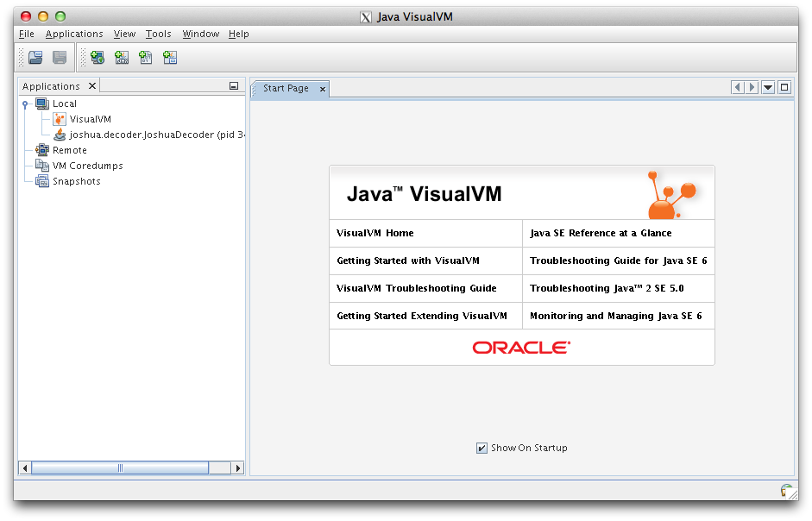Click the Add Application Snapshot icon
This screenshot has height=521, width=812.
(x=170, y=58)
